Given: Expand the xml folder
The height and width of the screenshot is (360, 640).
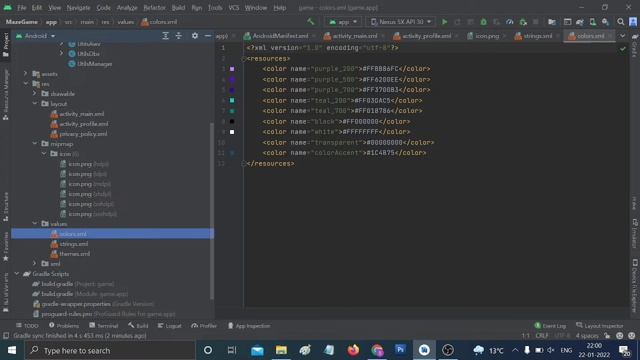Looking at the screenshot, I should (35, 264).
